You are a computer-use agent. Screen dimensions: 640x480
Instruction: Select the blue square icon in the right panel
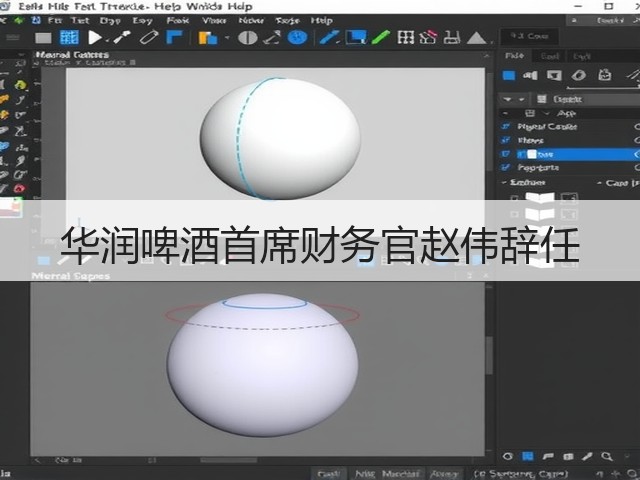pyautogui.click(x=509, y=76)
